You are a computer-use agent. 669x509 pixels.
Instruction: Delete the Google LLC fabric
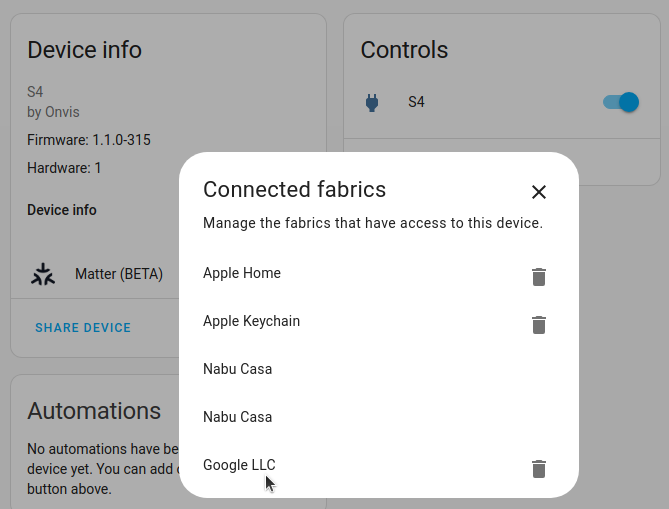click(x=539, y=469)
